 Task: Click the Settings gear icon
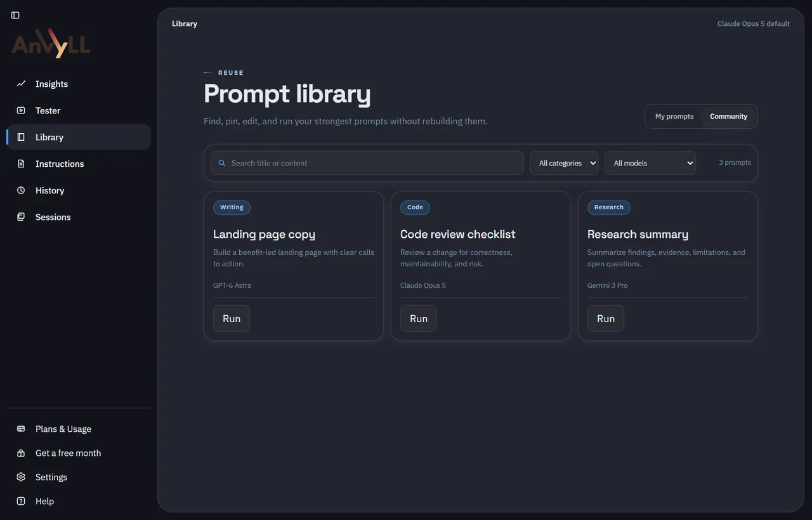pos(21,477)
